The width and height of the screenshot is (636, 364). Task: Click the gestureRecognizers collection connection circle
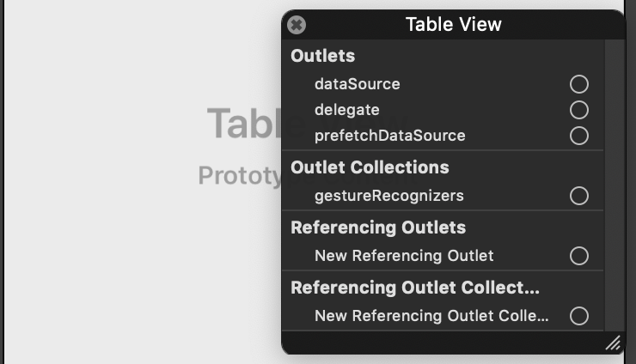click(x=578, y=196)
